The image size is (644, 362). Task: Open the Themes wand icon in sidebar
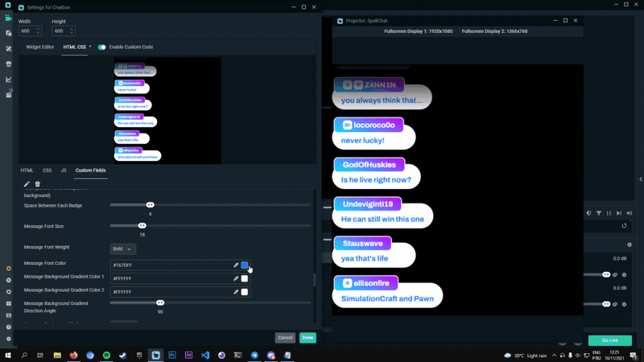8,48
